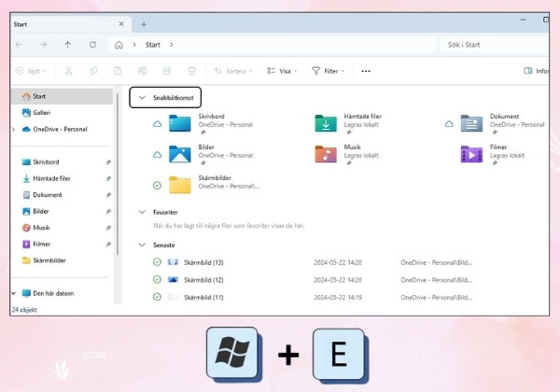Image resolution: width=560 pixels, height=392 pixels.
Task: Open the three-dots more options menu
Action: [366, 72]
